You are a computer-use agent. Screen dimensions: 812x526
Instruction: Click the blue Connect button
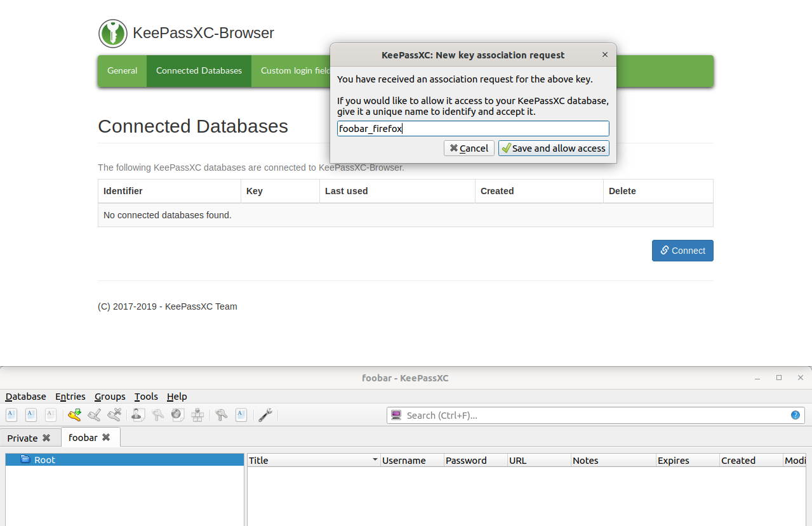point(682,251)
